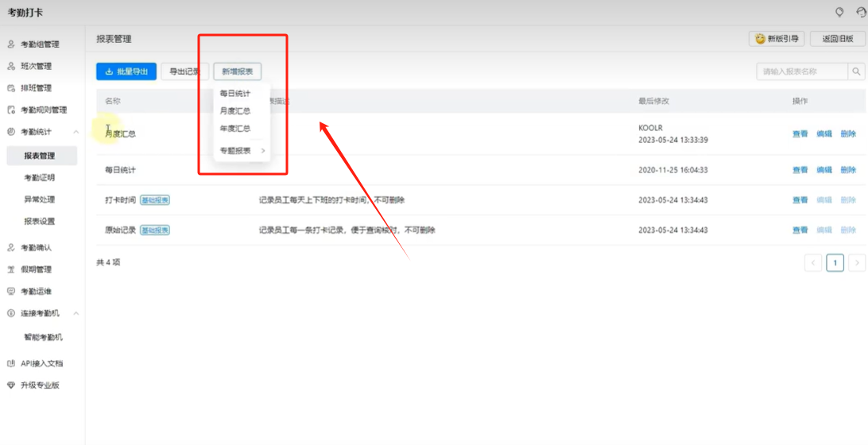The width and height of the screenshot is (868, 445).
Task: Collapse the 连接考勤机 sidebar section
Action: click(76, 313)
